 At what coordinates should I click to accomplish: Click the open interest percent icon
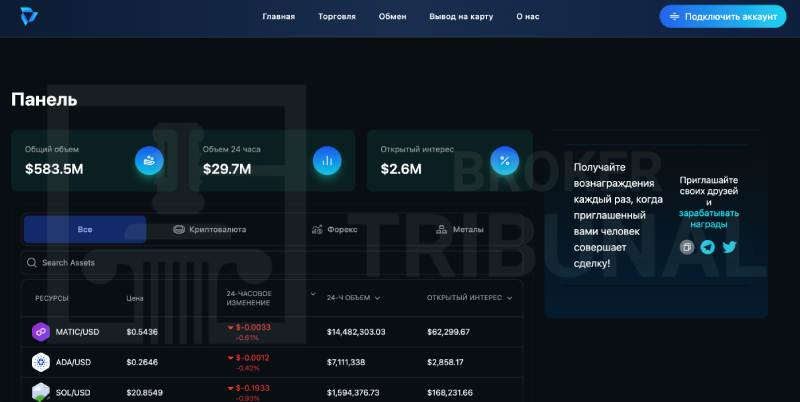tap(505, 160)
